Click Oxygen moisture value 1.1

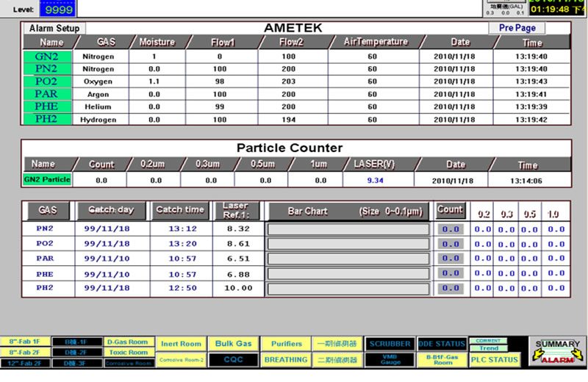[x=154, y=82]
